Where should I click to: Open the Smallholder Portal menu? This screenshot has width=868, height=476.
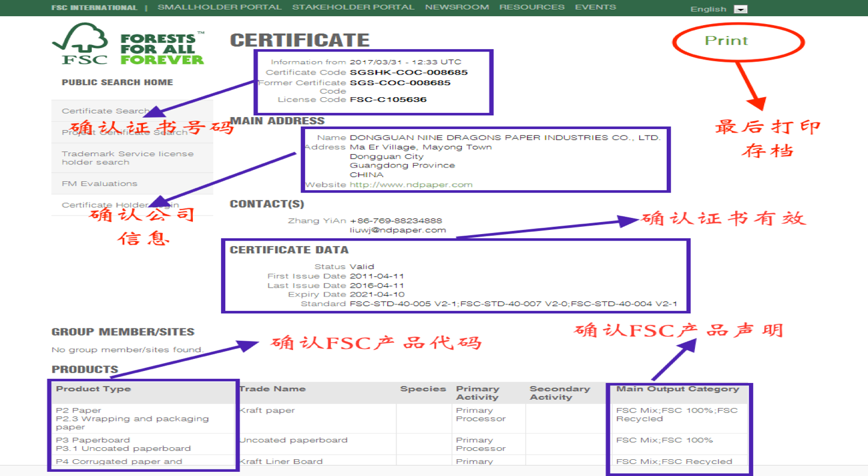point(219,7)
